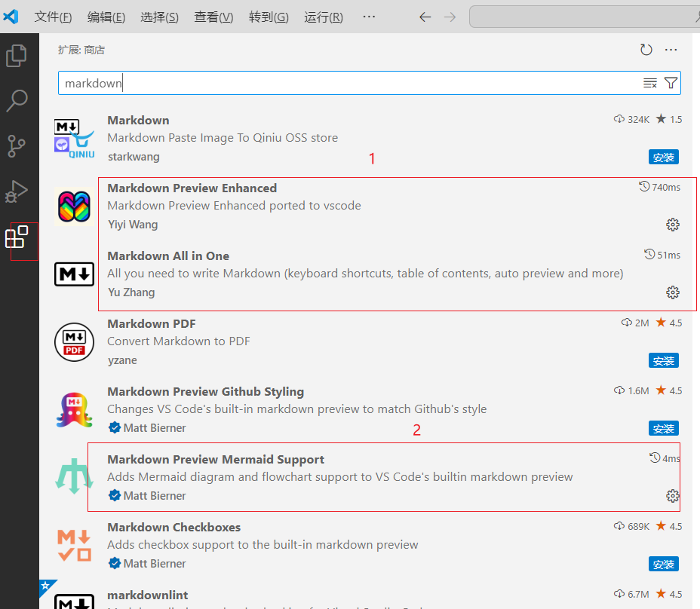This screenshot has height=609, width=700.
Task: Open the extension filter options
Action: [x=671, y=83]
